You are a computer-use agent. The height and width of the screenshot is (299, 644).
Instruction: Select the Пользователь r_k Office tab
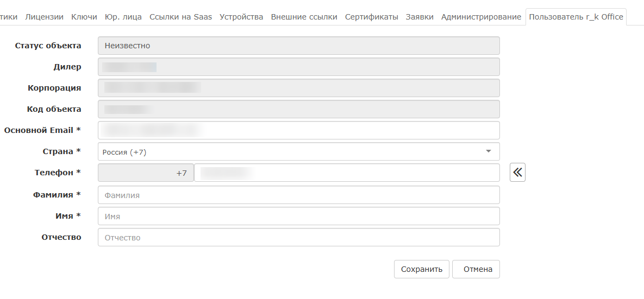576,17
